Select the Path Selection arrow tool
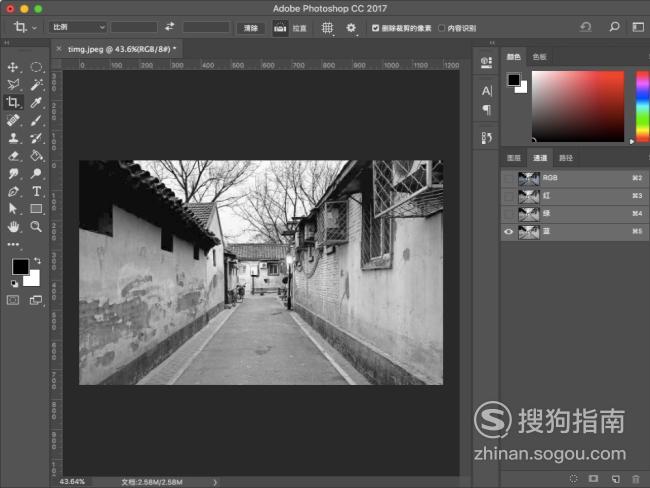This screenshot has width=650, height=488. 13,209
